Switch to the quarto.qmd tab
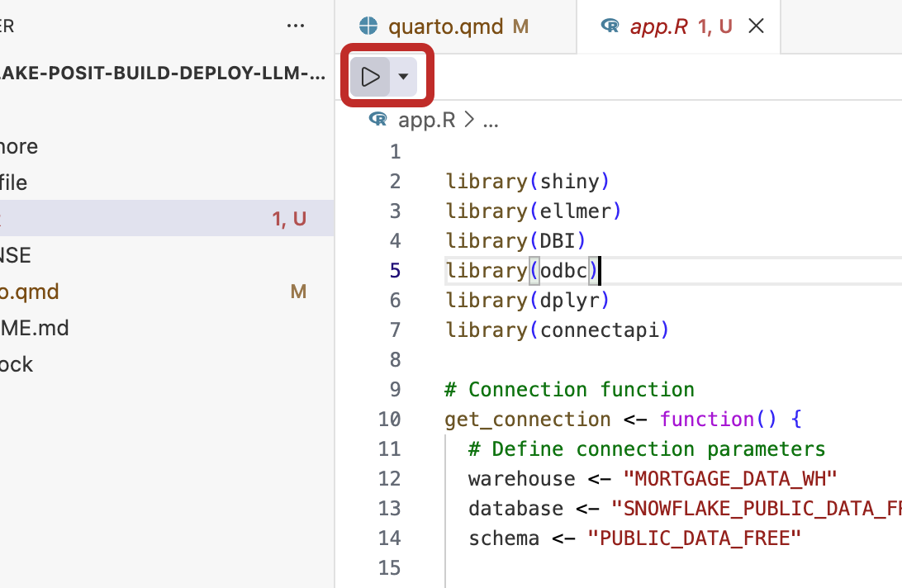 [445, 26]
